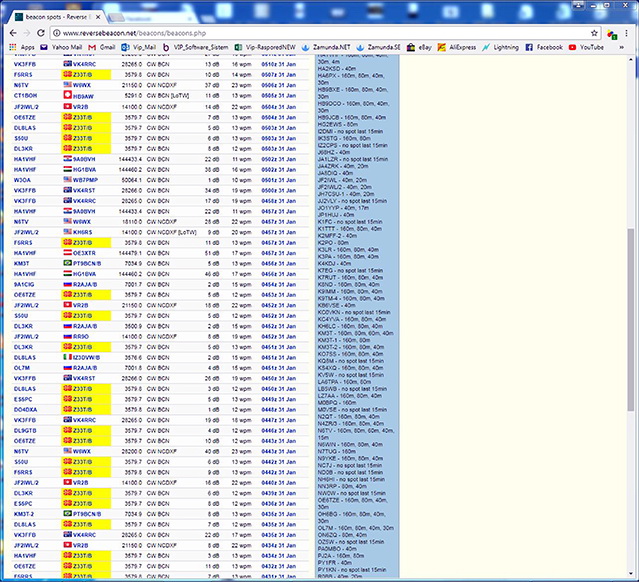Image resolution: width=639 pixels, height=582 pixels.
Task: Click spotter DO4DXA link
Action: click(25, 410)
